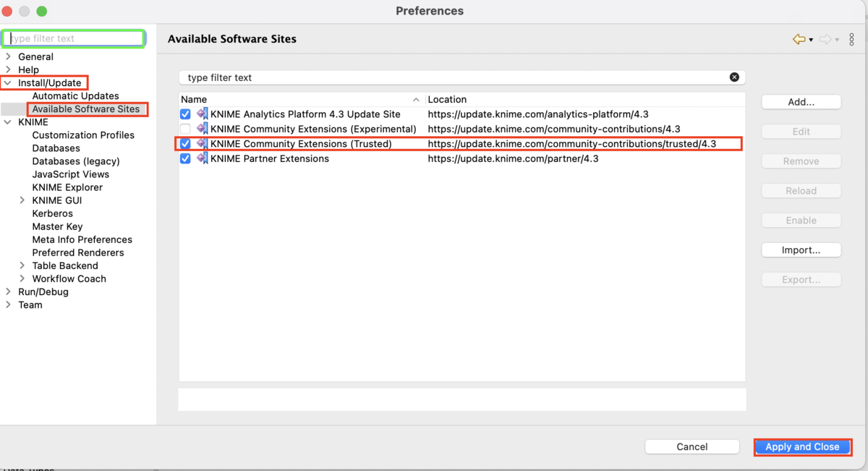868x471 pixels.
Task: Collapse the Install/Update node
Action: click(8, 82)
